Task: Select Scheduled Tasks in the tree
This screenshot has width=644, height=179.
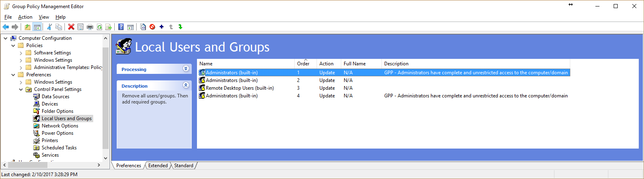Action: [x=59, y=148]
